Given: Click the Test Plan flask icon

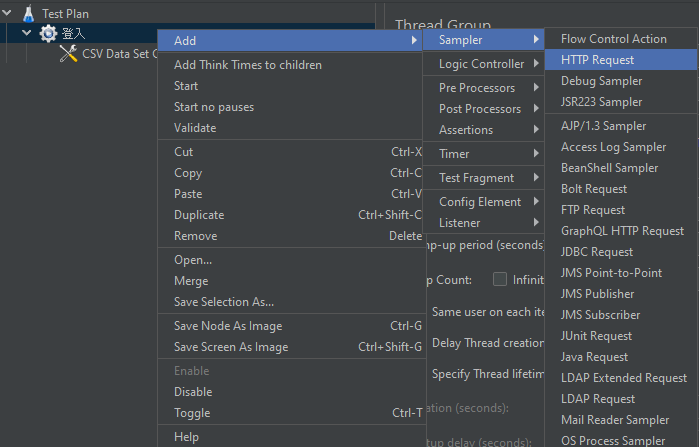Looking at the screenshot, I should tap(29, 14).
